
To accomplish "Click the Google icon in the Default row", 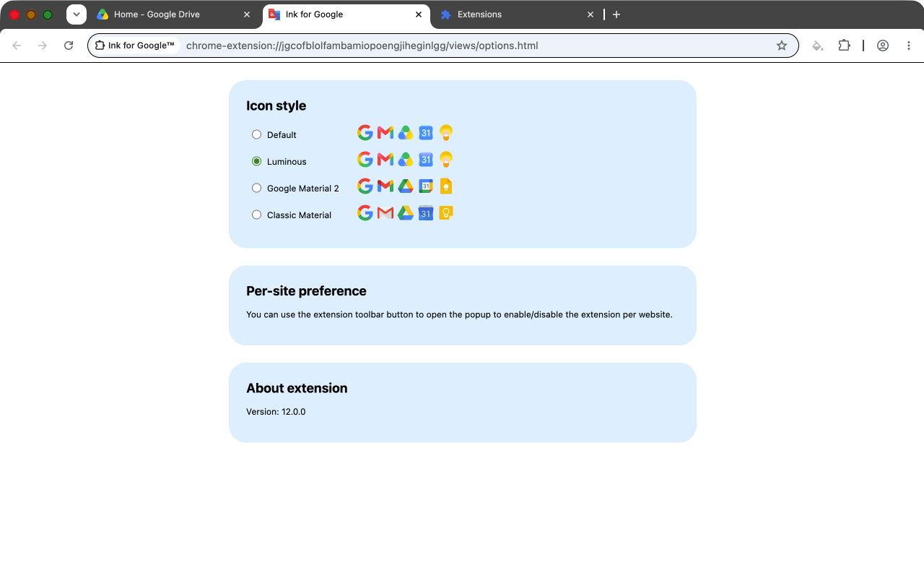I will (365, 133).
